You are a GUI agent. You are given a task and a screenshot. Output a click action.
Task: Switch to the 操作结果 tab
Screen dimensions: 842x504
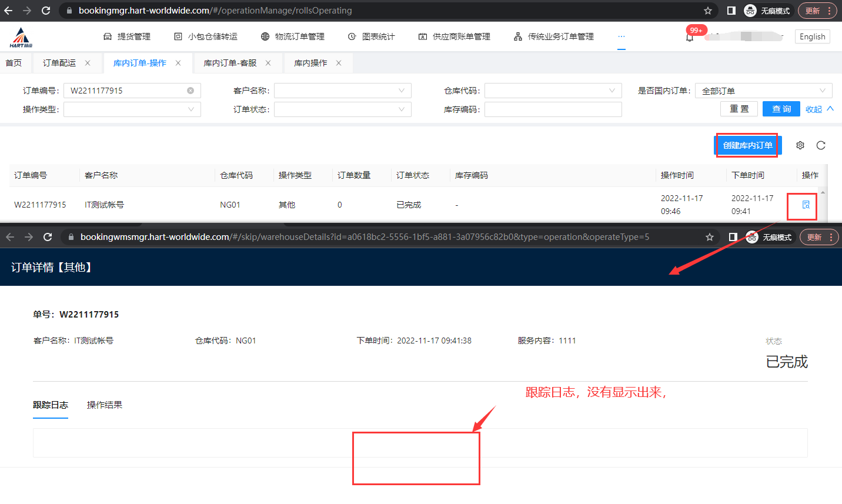tap(105, 405)
